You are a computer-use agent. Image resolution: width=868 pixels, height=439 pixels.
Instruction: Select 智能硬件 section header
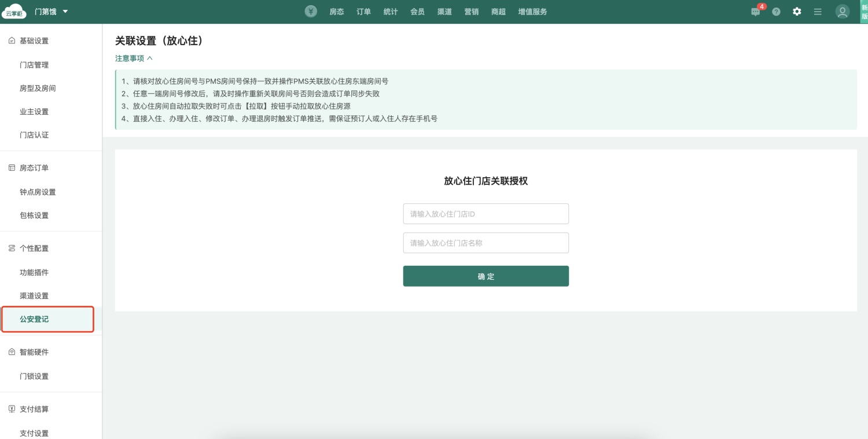click(34, 352)
